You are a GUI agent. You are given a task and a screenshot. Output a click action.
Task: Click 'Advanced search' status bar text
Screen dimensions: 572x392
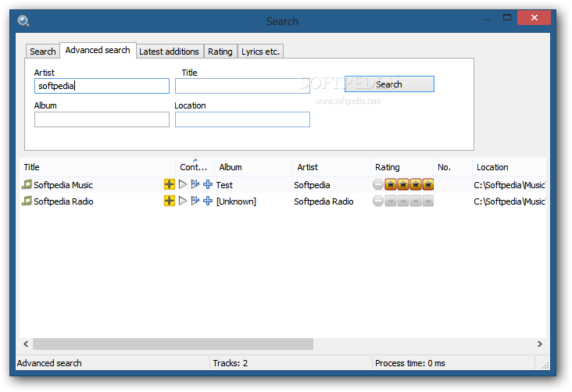49,363
